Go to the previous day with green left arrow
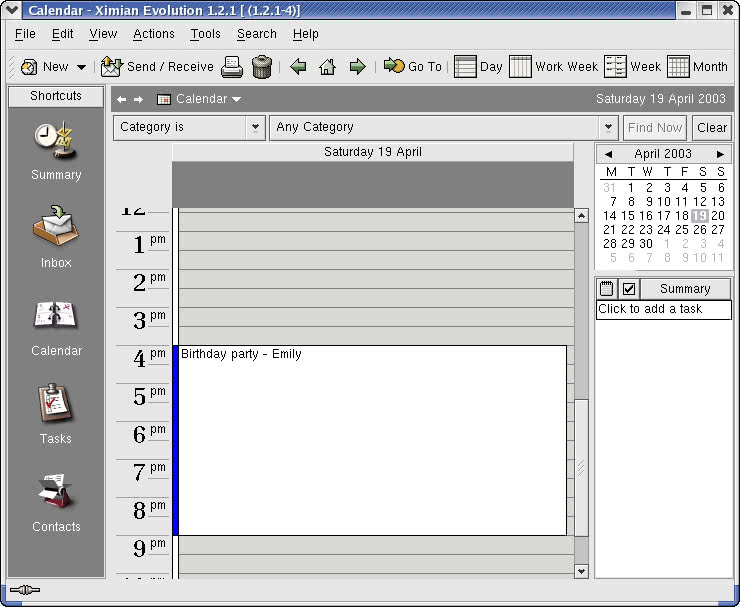Screen dimensions: 740x607 [298, 67]
